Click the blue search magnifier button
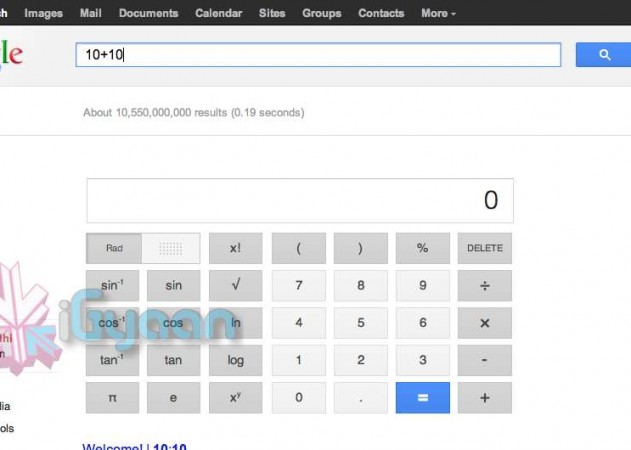Viewport: 631px width, 450px height. (603, 55)
